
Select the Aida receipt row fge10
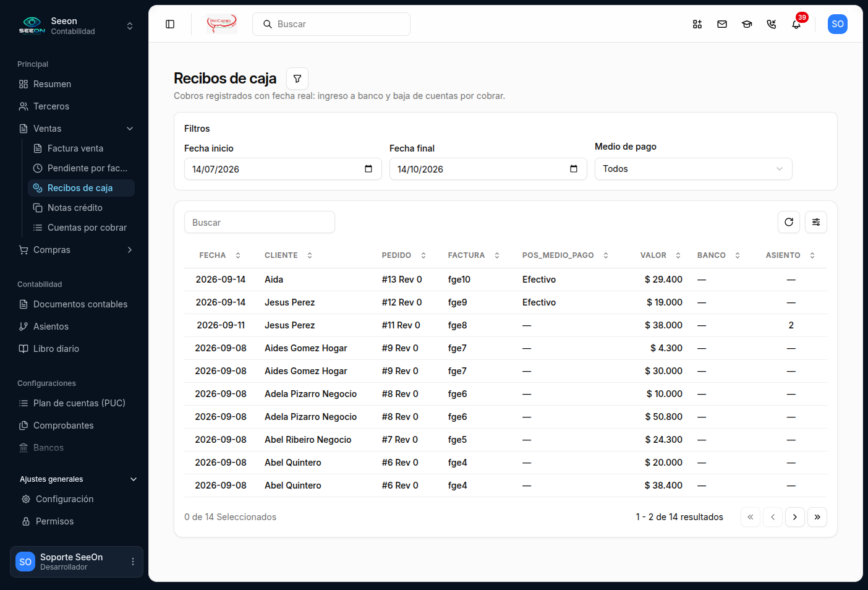[506, 280]
